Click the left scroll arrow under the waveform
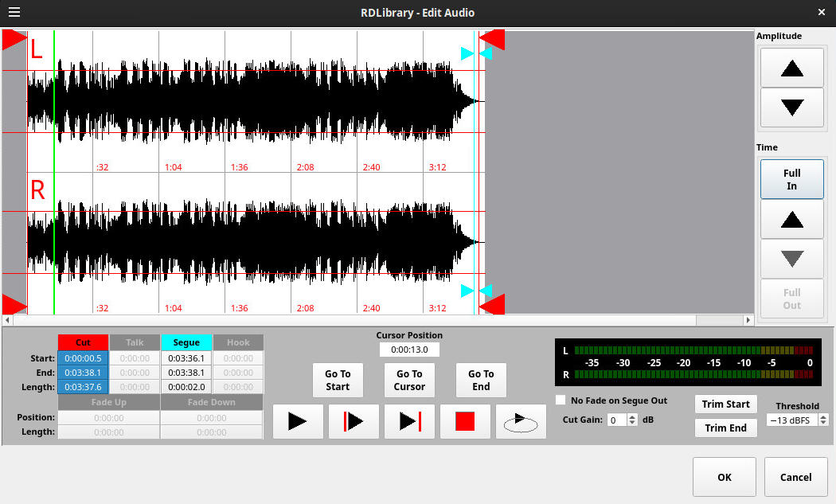The image size is (836, 504). [x=7, y=320]
